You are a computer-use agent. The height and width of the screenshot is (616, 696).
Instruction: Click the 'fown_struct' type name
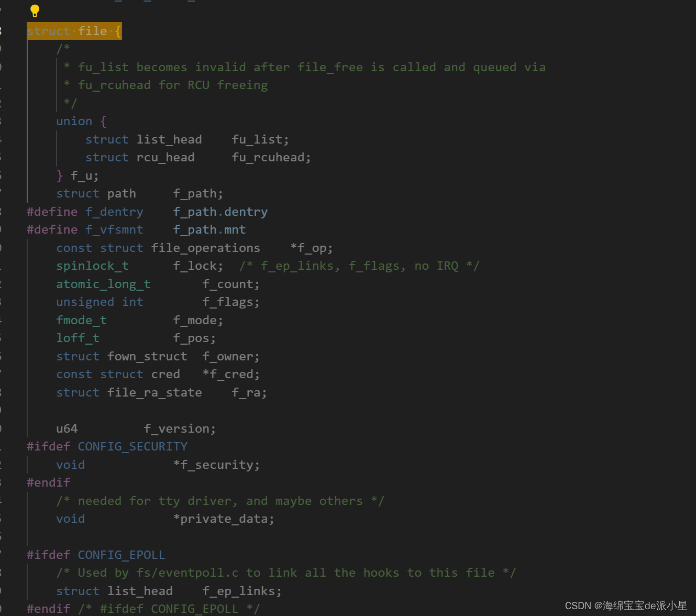click(x=147, y=356)
